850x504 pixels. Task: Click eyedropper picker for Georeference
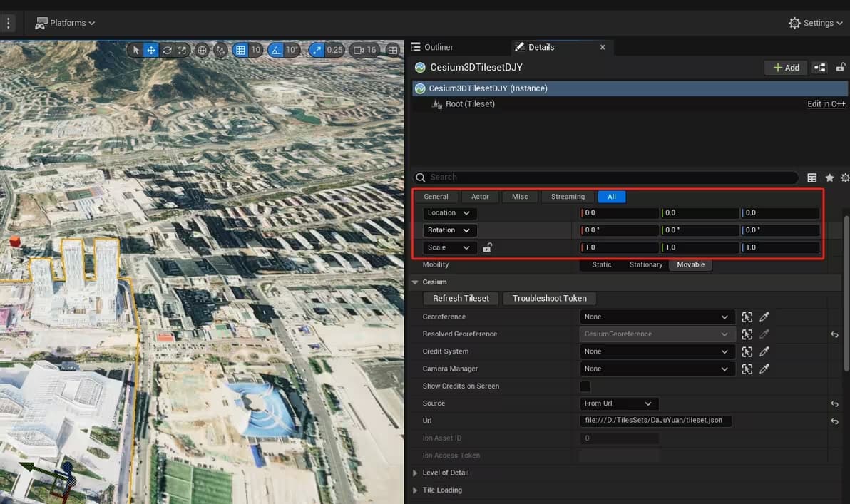click(764, 317)
